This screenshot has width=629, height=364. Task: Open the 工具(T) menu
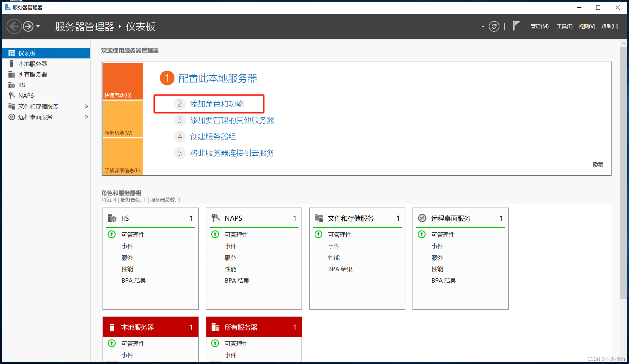click(564, 26)
